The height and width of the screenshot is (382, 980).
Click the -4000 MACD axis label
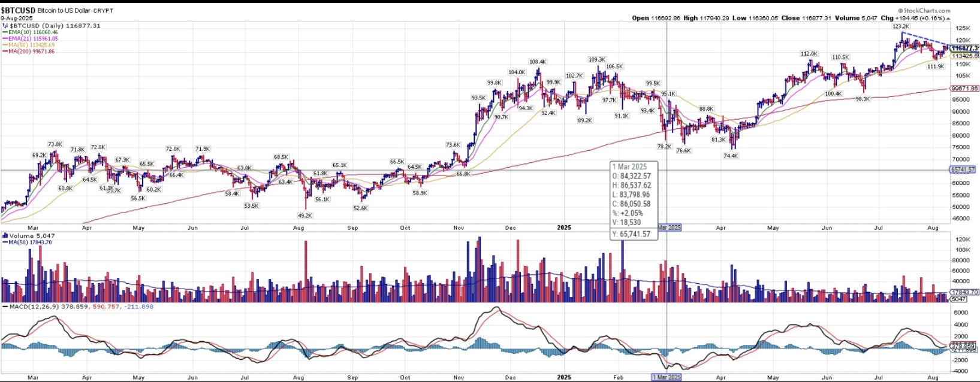coord(960,371)
